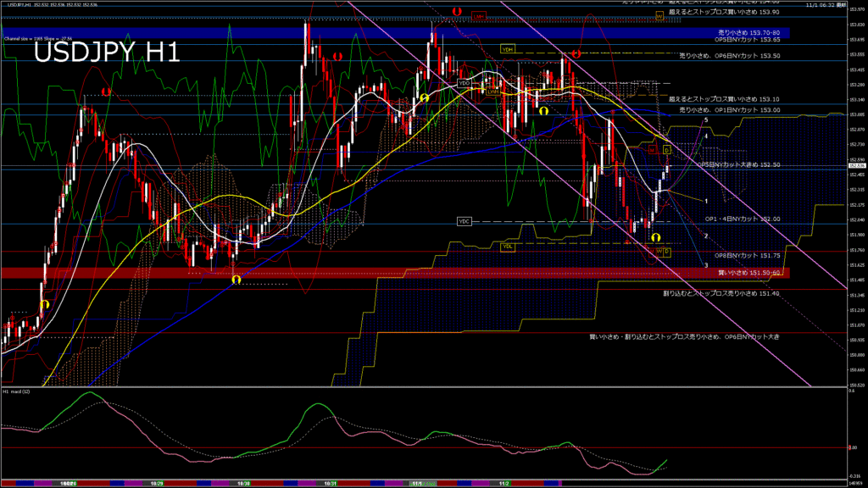Click the large USDJPY H1 chart title

pyautogui.click(x=106, y=53)
